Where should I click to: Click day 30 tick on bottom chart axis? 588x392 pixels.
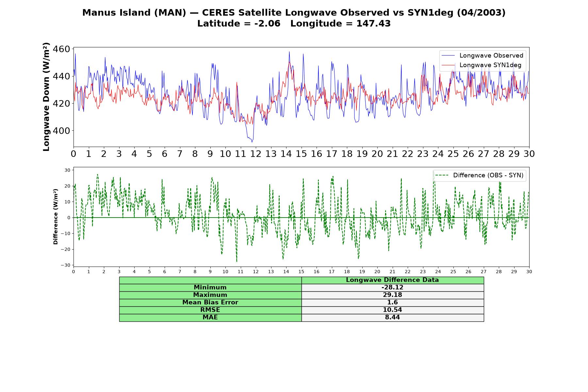coord(529,272)
